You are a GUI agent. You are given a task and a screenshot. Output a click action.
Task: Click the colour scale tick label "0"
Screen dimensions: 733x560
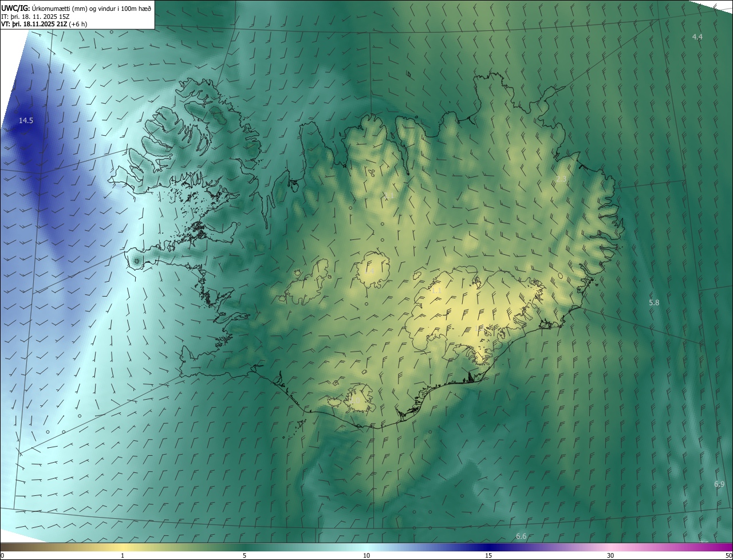click(2, 555)
